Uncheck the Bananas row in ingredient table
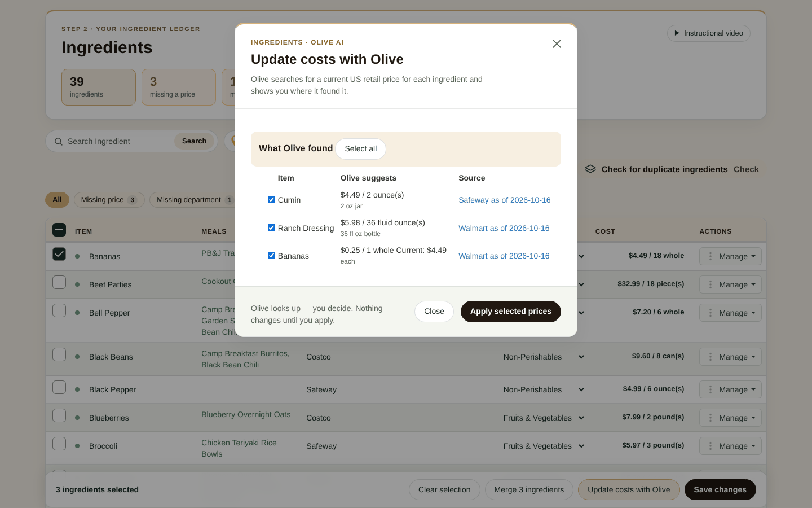 click(59, 254)
